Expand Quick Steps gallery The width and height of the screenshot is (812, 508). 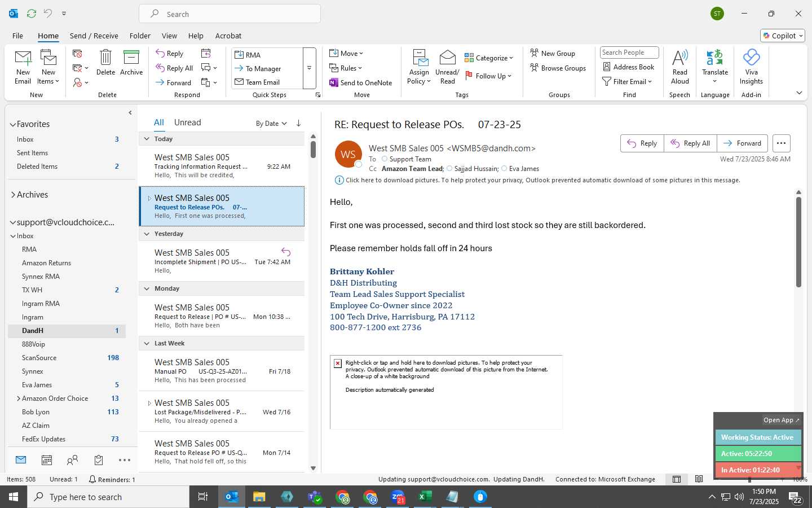[x=309, y=68]
